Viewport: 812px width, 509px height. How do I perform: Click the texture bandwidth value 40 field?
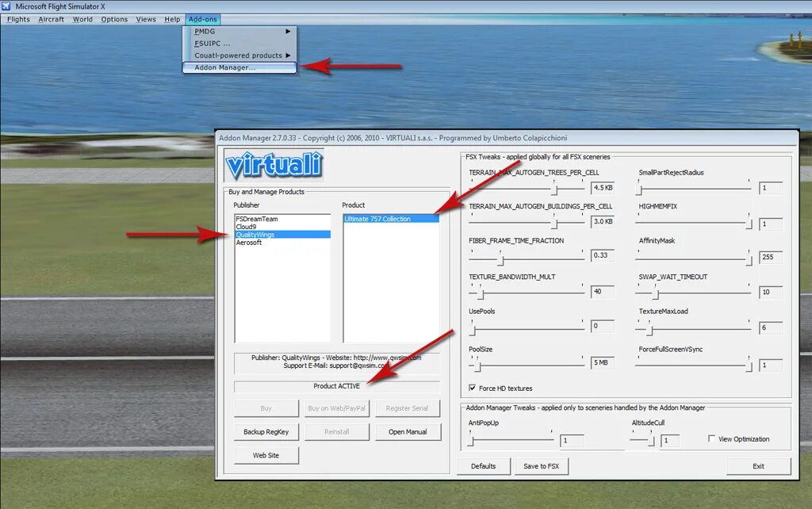pos(603,292)
